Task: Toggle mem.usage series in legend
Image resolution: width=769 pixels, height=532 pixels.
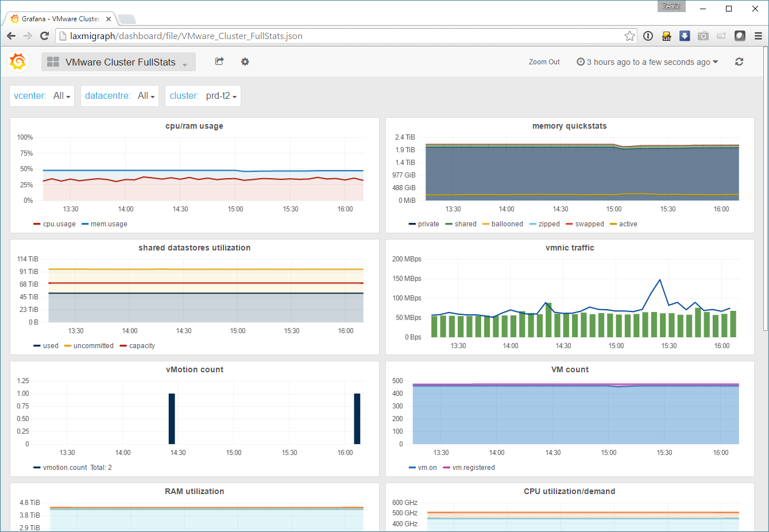Action: [x=109, y=224]
